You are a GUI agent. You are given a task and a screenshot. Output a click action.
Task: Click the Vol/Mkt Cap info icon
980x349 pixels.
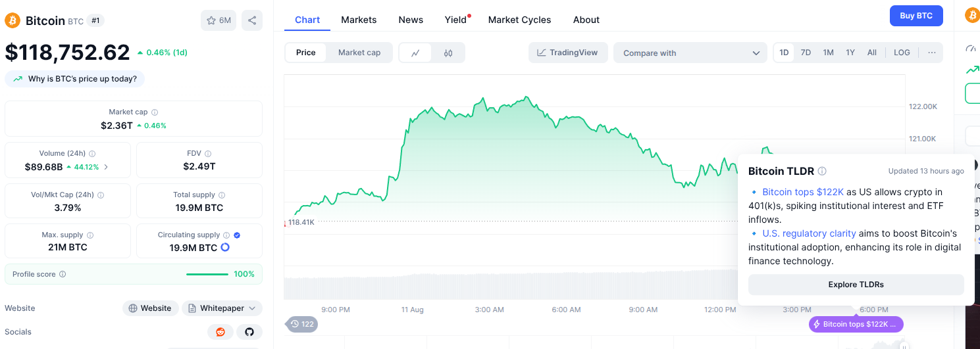tap(101, 195)
